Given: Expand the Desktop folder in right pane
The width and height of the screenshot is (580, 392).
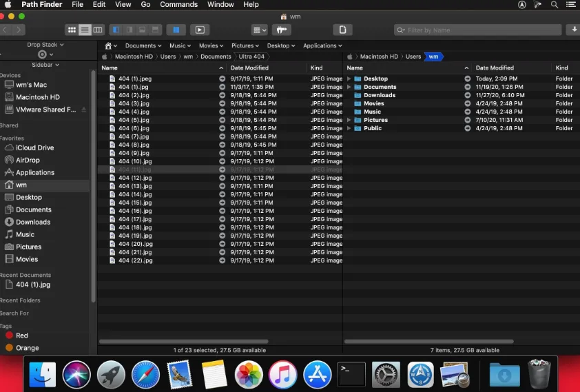Looking at the screenshot, I should 349,79.
